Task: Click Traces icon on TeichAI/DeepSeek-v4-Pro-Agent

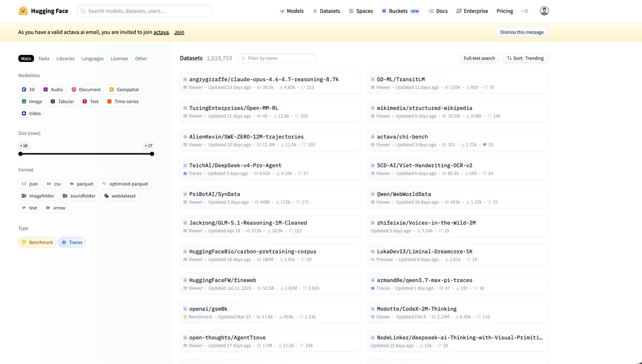Action: click(x=185, y=173)
